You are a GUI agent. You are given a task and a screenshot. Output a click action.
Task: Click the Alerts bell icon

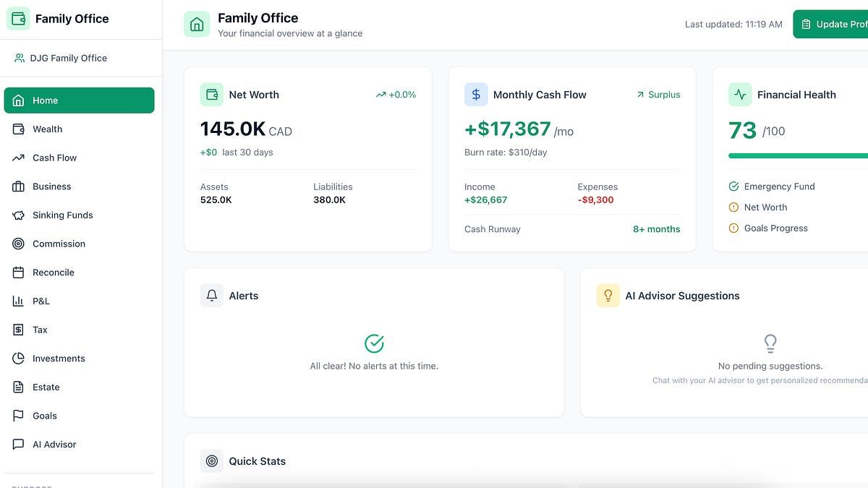tap(212, 296)
